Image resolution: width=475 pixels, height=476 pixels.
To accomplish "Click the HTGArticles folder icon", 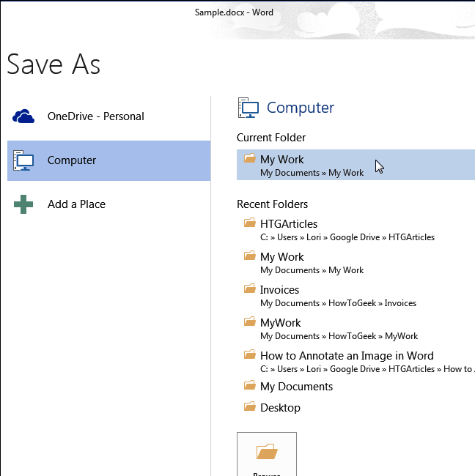I will click(x=250, y=223).
